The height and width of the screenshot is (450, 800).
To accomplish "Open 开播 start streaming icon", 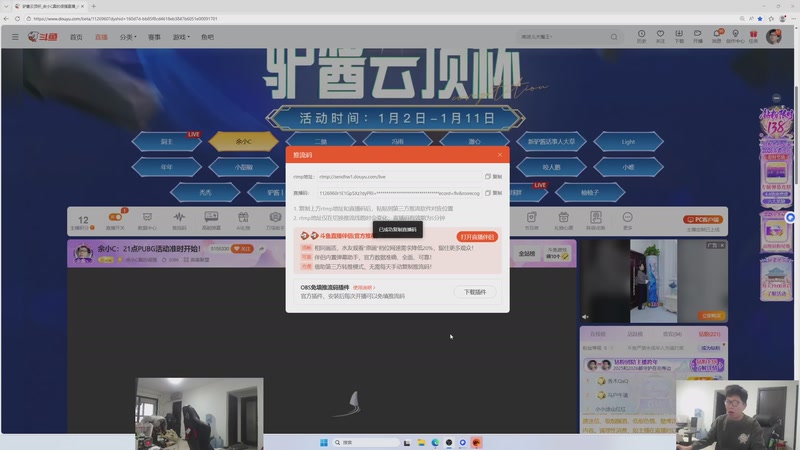I will pyautogui.click(x=697, y=36).
